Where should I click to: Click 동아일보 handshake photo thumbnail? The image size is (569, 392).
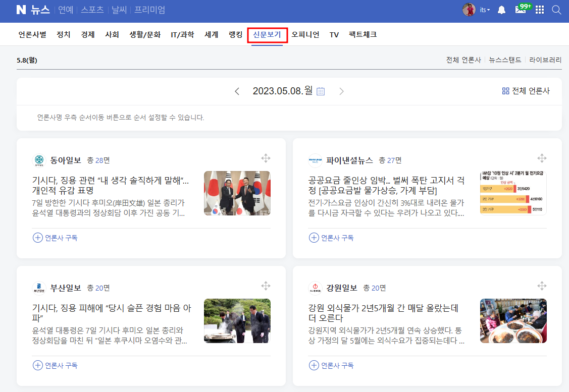point(237,193)
